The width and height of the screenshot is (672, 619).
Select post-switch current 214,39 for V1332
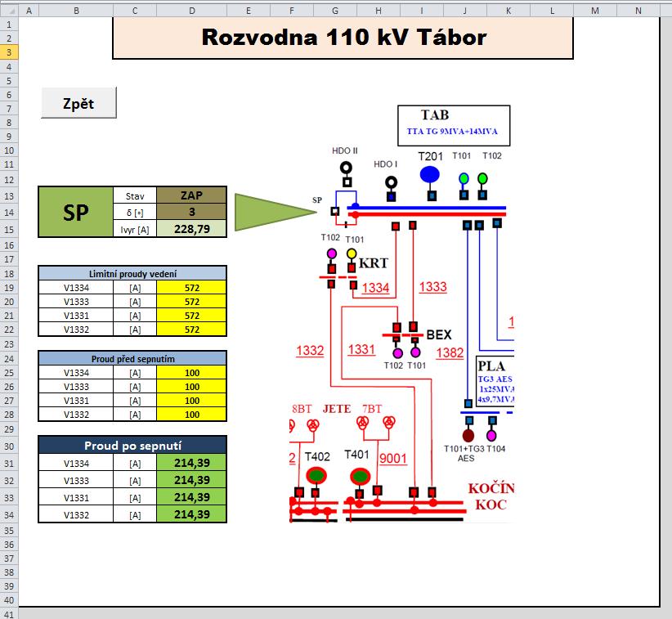(x=191, y=514)
